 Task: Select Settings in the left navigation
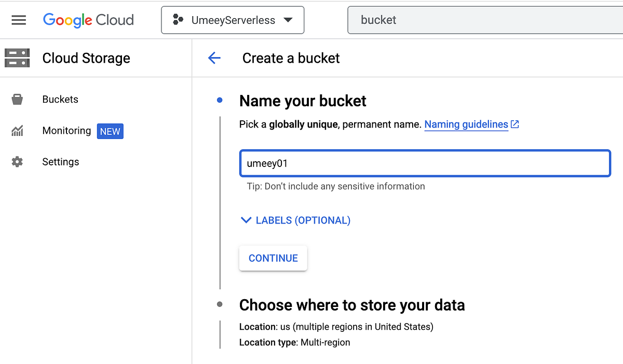click(61, 162)
